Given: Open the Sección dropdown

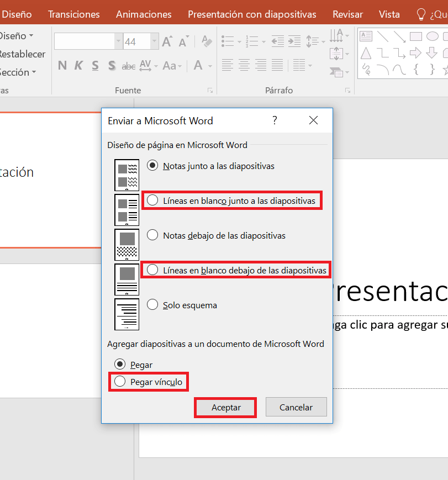Looking at the screenshot, I should [18, 72].
